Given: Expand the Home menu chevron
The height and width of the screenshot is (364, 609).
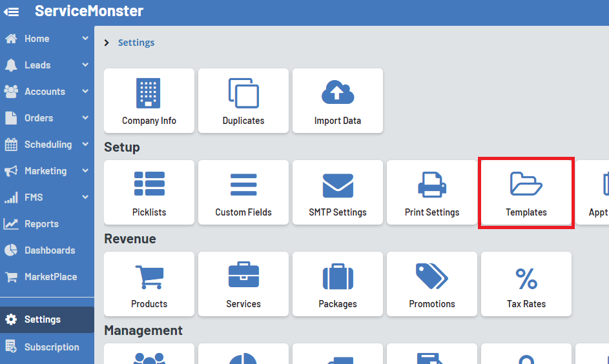Looking at the screenshot, I should (x=85, y=39).
